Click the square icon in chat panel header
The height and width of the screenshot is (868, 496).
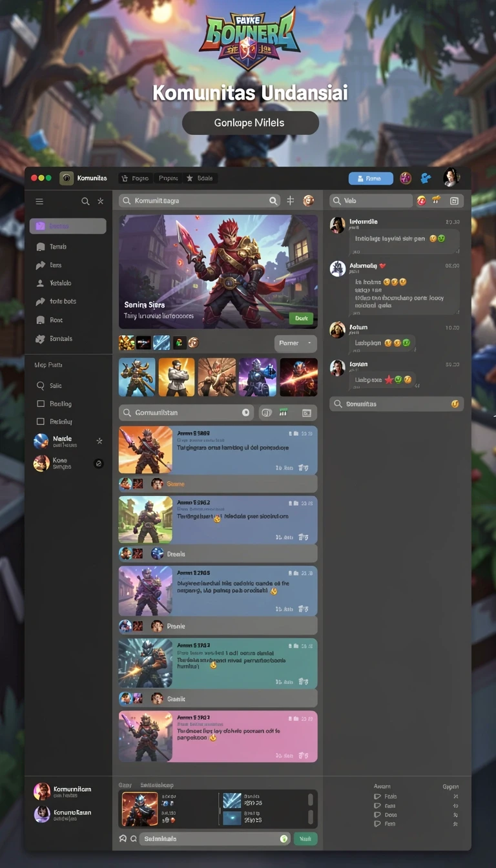click(454, 201)
